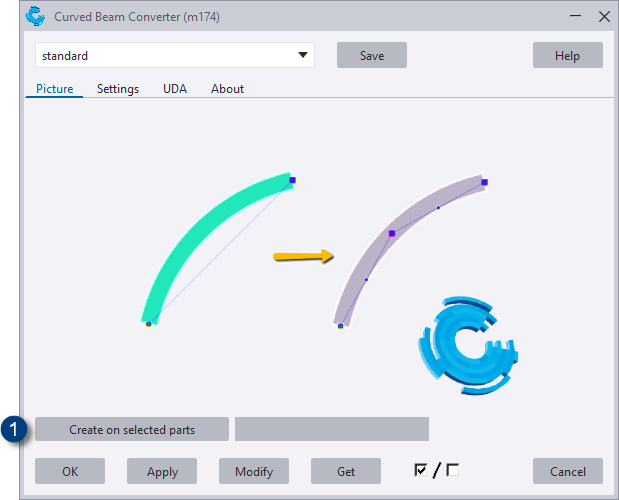Click the Modify button

pos(254,471)
